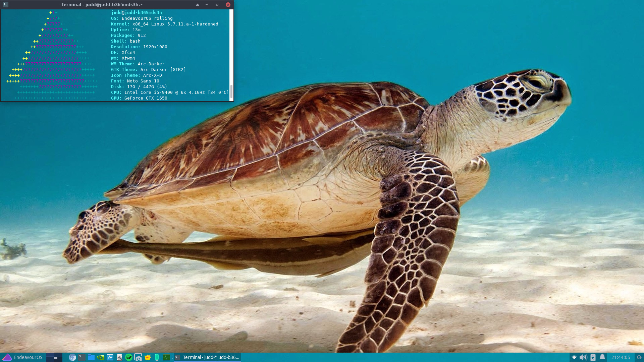Open the logout session menu icon

(x=639, y=357)
